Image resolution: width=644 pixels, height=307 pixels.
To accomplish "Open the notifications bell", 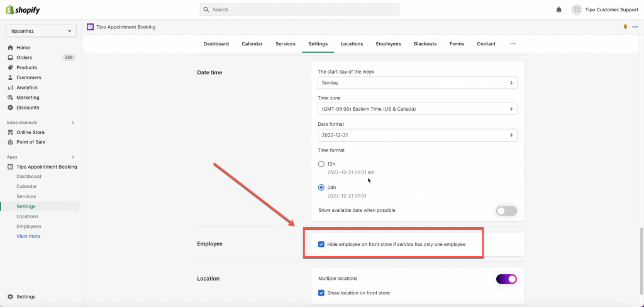I will (558, 9).
